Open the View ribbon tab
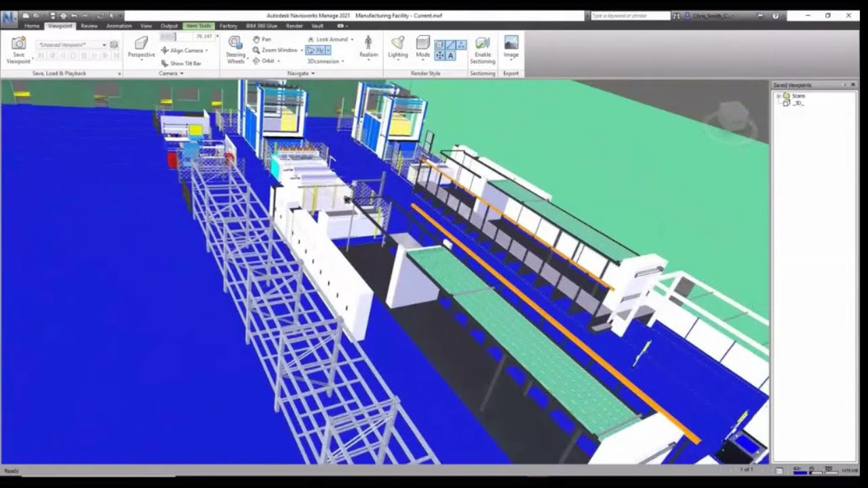868x488 pixels. [146, 26]
